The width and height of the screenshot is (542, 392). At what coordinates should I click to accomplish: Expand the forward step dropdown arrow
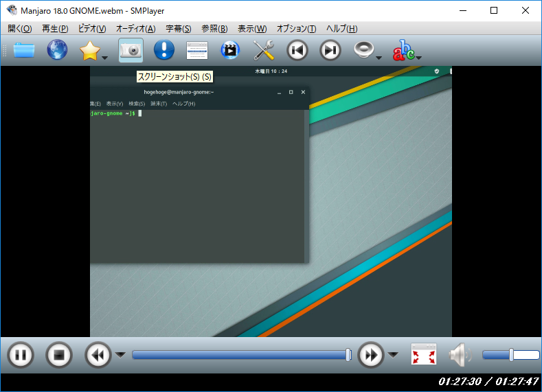[393, 355]
